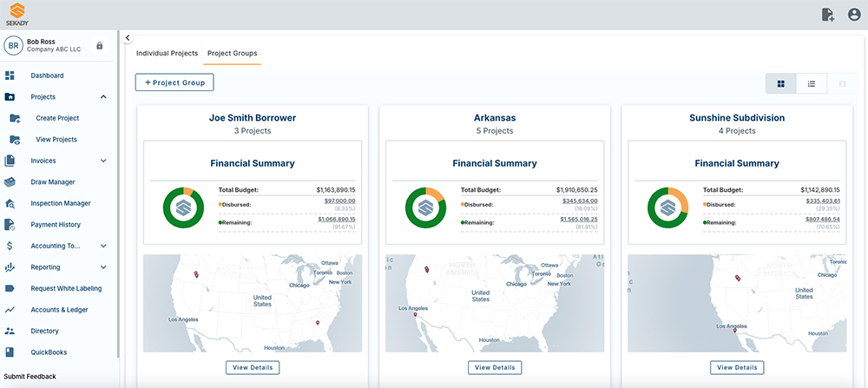
Task: Switch to list view layout
Action: pos(811,83)
